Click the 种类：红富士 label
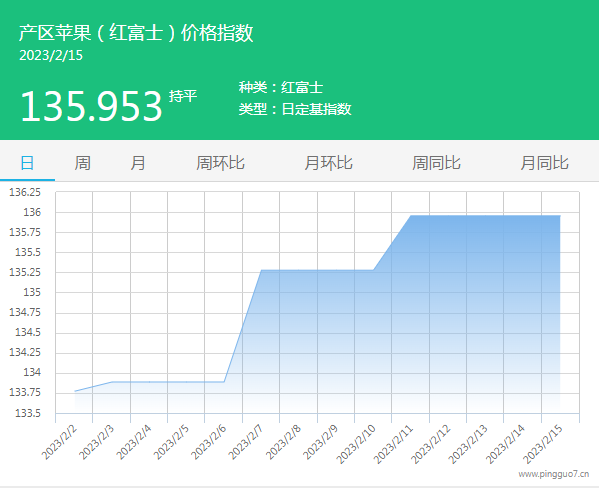This screenshot has height=488, width=599. 281,88
